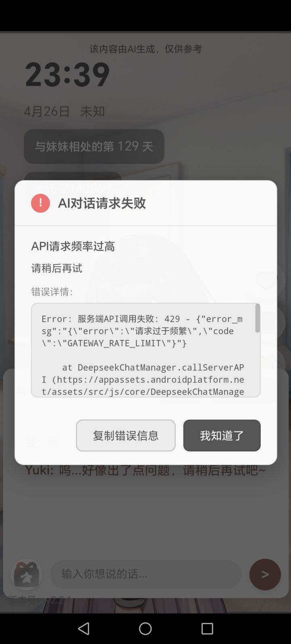The width and height of the screenshot is (291, 644).
Task: Tap the Android back triangle icon
Action: tap(84, 628)
